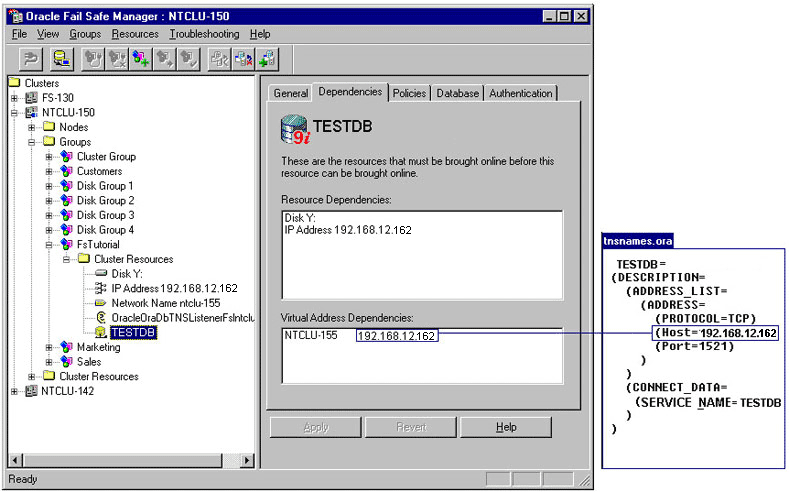The width and height of the screenshot is (789, 492).
Task: Click the Customers group icon
Action: pyautogui.click(x=66, y=171)
